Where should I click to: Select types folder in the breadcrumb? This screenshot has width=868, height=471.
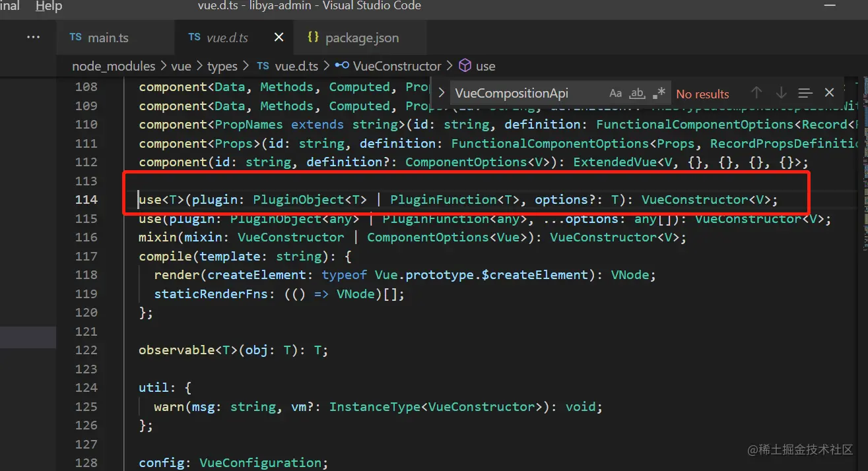point(222,66)
